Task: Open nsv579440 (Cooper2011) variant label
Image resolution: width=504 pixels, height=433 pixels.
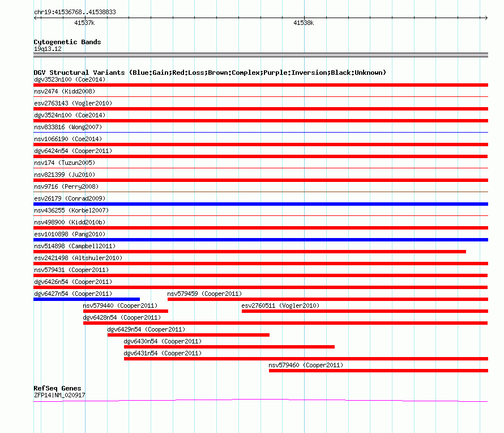Action: (120, 305)
